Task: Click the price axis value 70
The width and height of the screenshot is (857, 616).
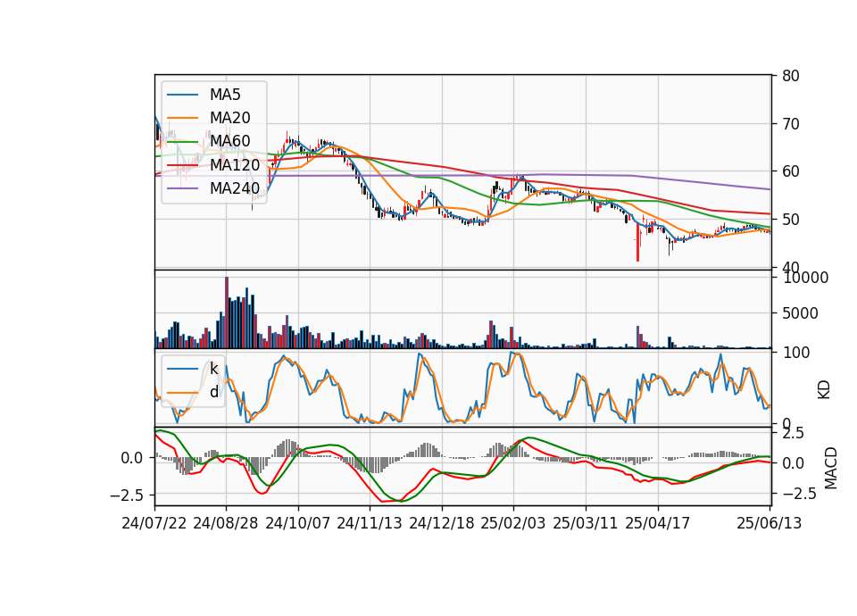Action: (x=790, y=124)
